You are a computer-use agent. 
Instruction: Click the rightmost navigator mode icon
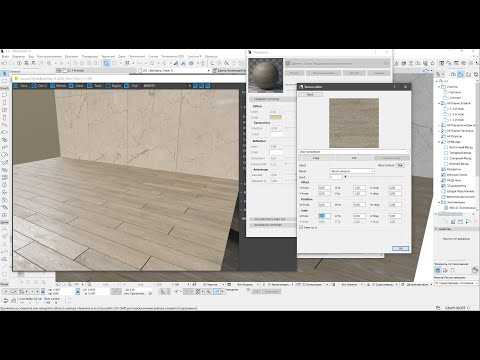[476, 74]
